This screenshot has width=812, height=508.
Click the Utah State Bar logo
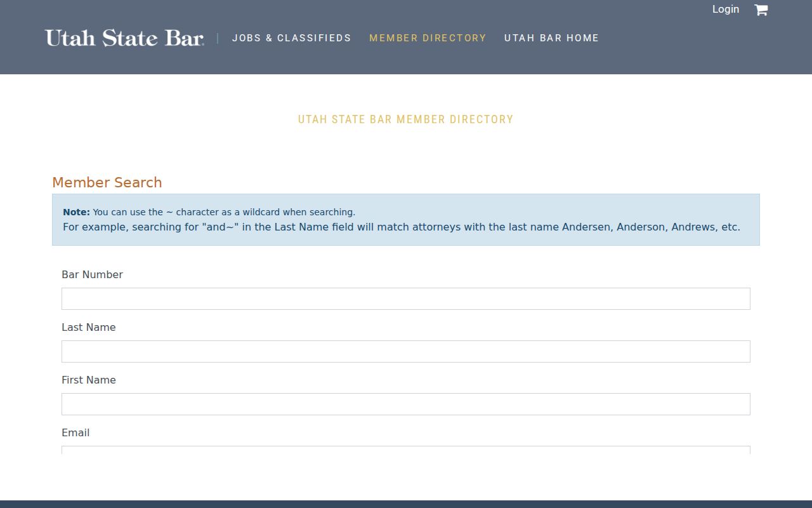124,38
